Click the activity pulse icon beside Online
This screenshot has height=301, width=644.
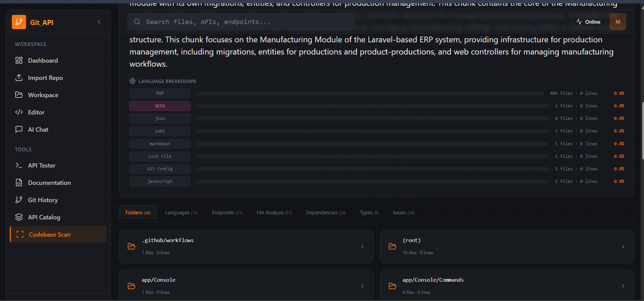579,22
